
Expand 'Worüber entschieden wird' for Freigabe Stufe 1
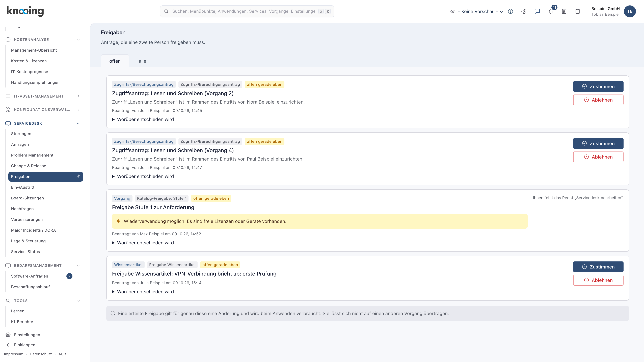(x=143, y=243)
